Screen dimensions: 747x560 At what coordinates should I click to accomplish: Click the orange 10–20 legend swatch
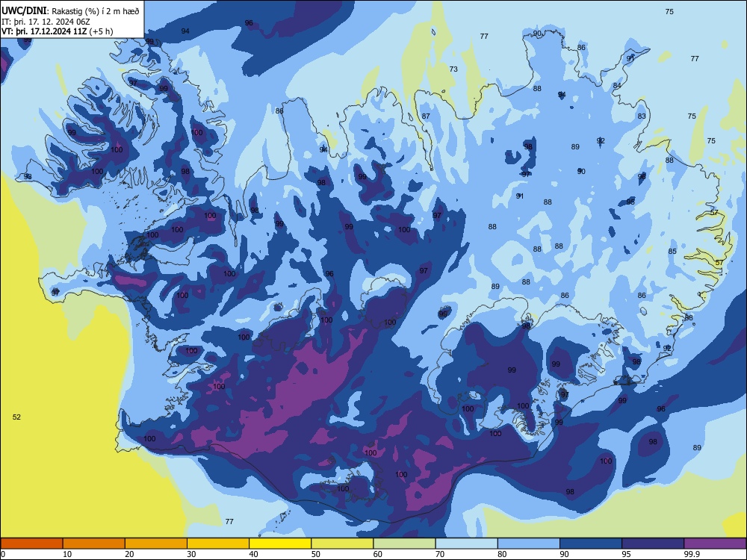click(94, 544)
